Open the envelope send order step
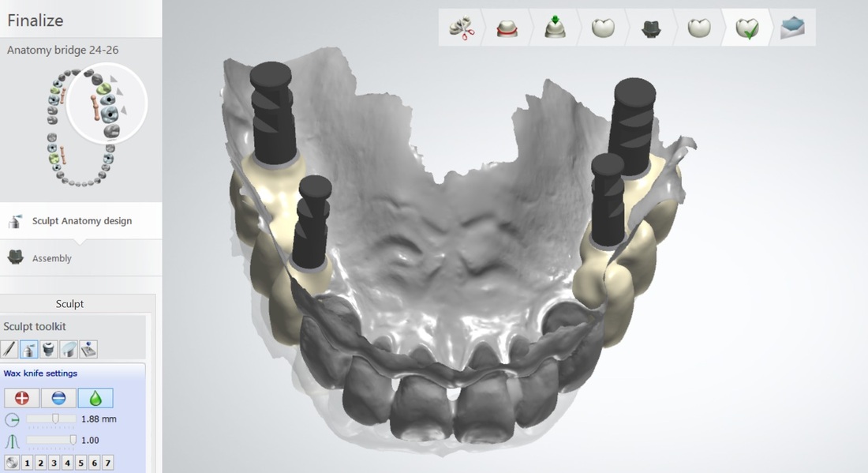This screenshot has height=473, width=868. click(792, 29)
